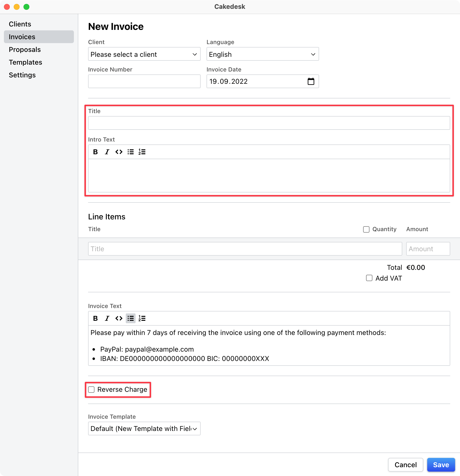Toggle bullet list in Invoice Text toolbar
460x476 pixels.
(130, 318)
